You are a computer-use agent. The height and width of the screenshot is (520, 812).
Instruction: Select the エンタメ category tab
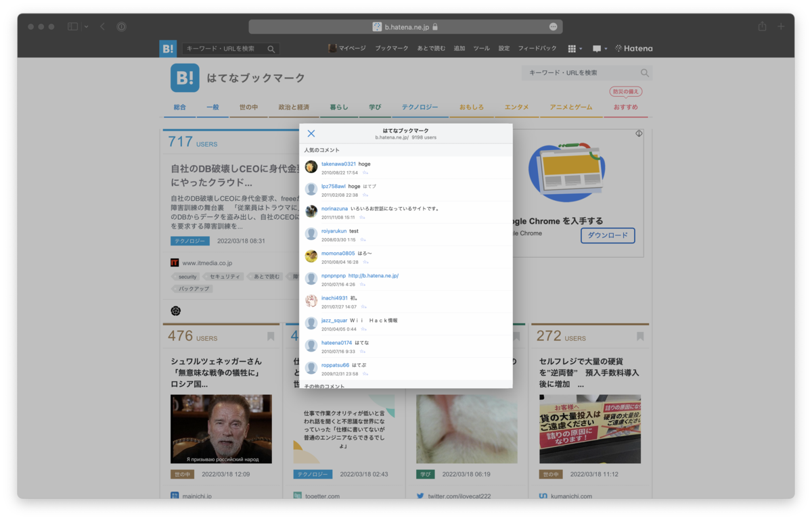(516, 108)
